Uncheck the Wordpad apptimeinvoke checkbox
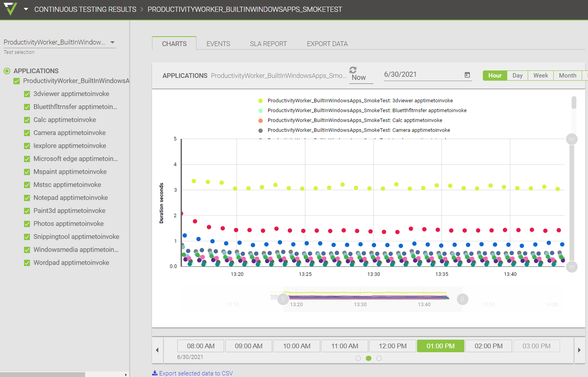The height and width of the screenshot is (377, 588). [x=27, y=263]
